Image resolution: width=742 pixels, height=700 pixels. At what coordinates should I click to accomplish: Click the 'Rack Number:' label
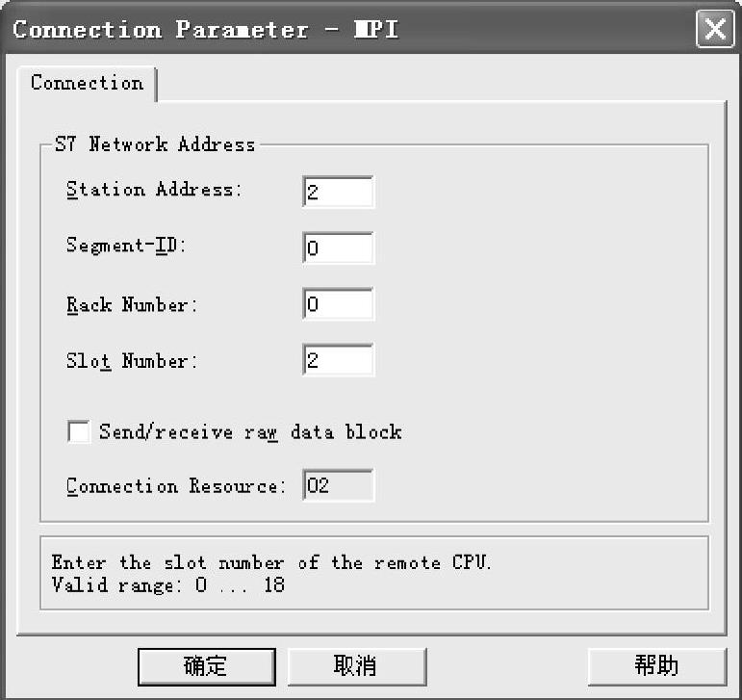132,304
